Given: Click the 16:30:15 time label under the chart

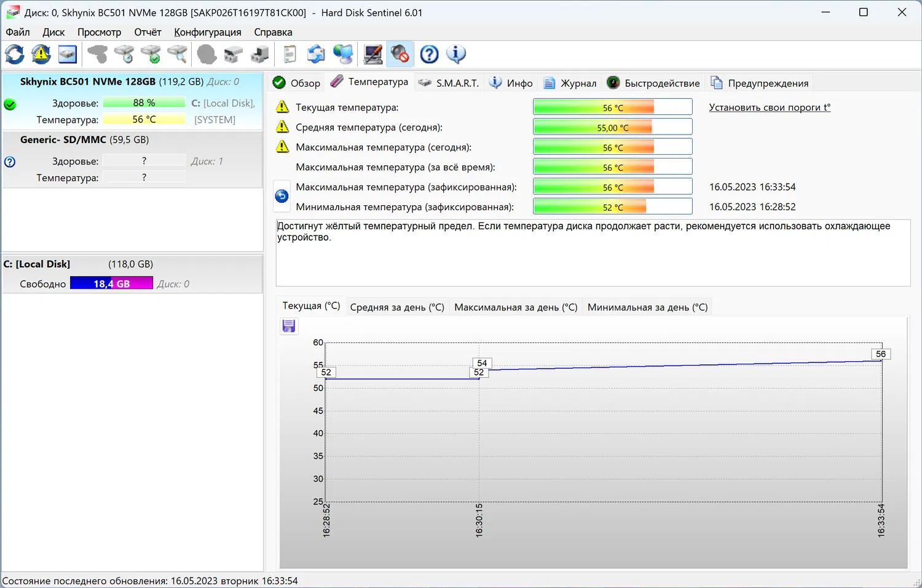Looking at the screenshot, I should click(479, 520).
